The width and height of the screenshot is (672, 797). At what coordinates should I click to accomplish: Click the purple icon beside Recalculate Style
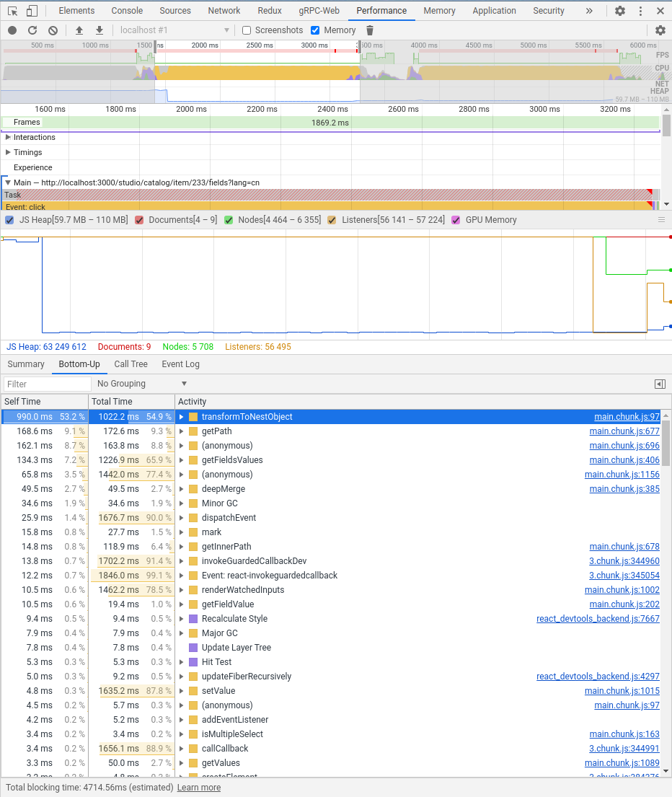coord(193,619)
